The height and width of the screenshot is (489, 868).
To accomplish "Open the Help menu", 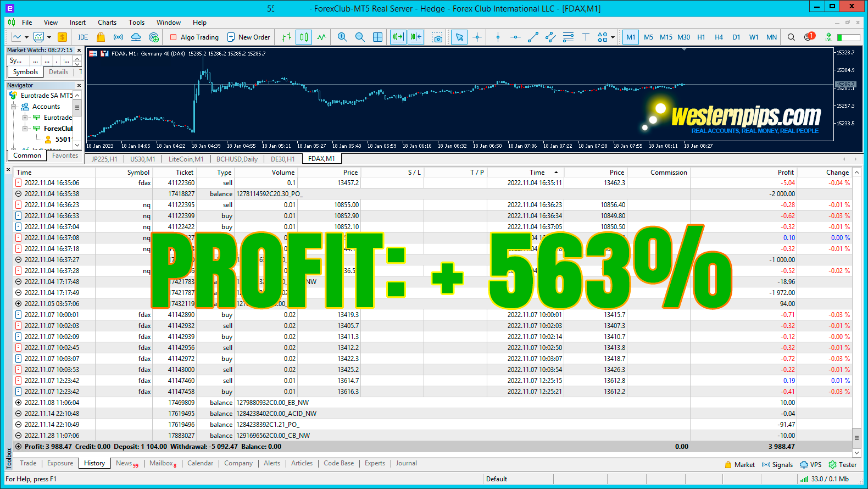I will [x=199, y=23].
